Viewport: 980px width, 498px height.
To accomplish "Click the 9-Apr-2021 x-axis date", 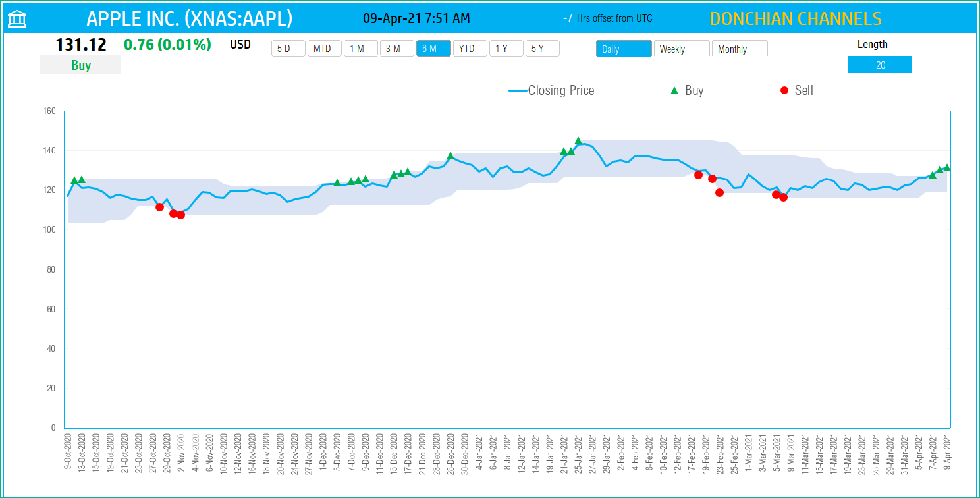I will coord(947,453).
